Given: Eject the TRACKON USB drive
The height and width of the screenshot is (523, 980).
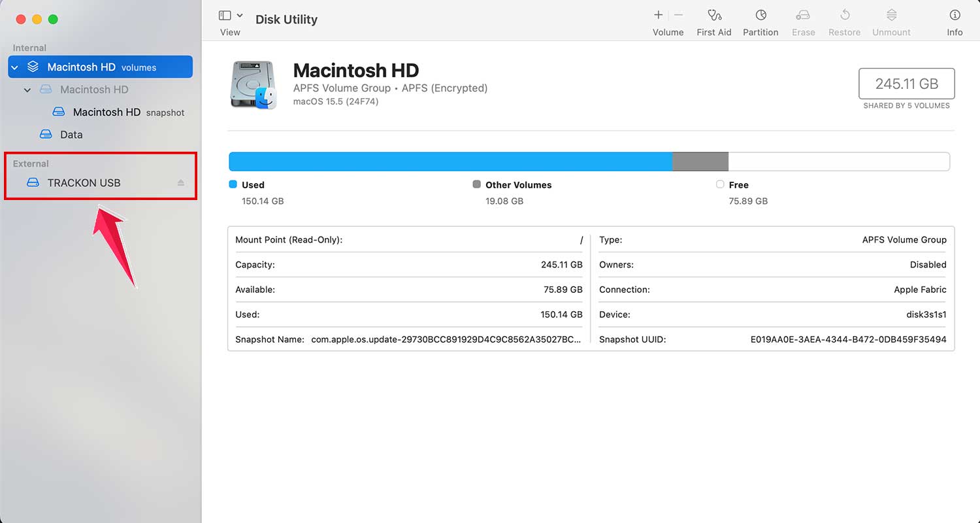Looking at the screenshot, I should (181, 183).
